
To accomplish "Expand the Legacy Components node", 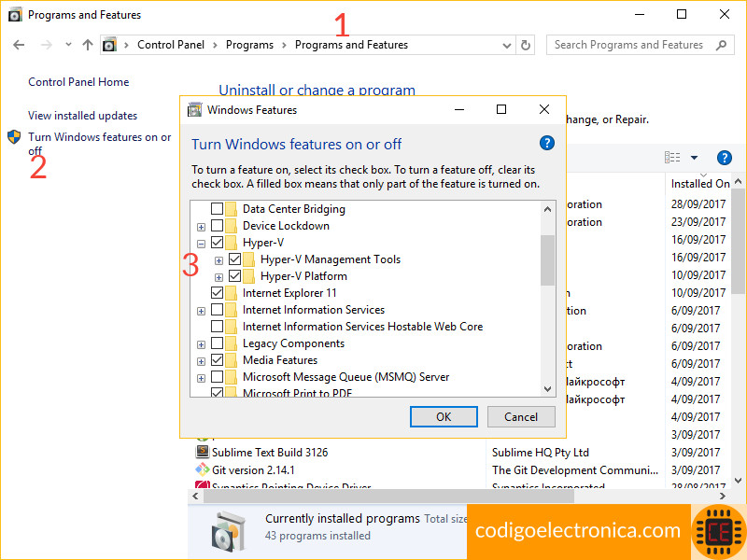I will click(x=201, y=344).
